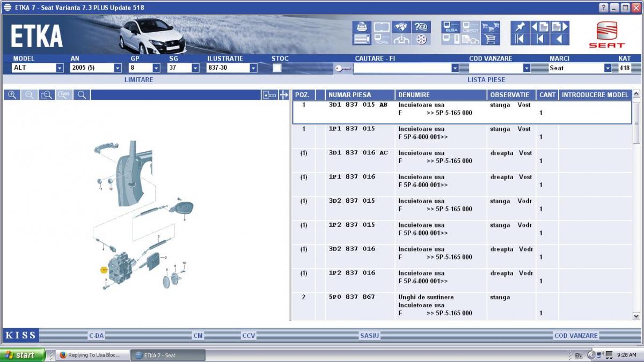Click the zoom in magnifier icon
Viewport: 644px width, 362px height.
12,95
